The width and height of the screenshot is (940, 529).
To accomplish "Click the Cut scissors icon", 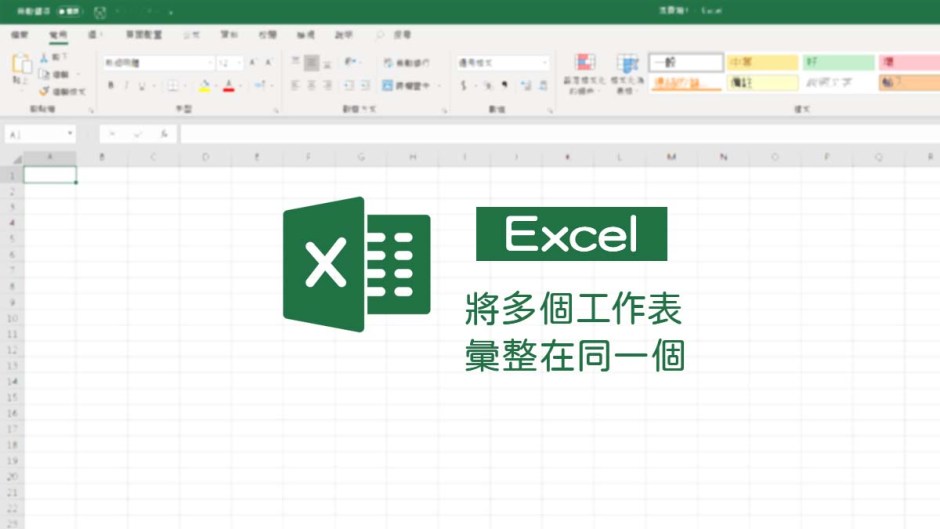I will (45, 58).
